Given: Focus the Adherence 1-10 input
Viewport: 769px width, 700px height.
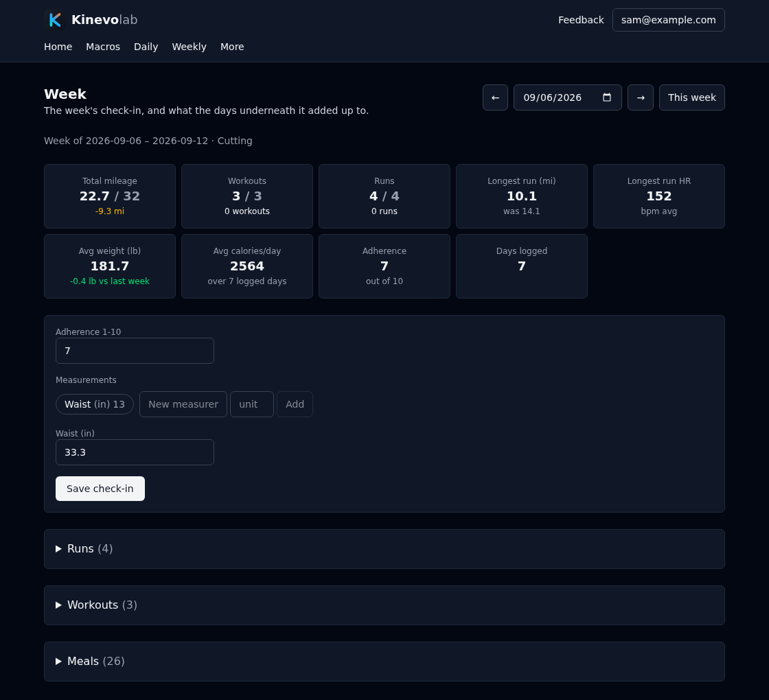Looking at the screenshot, I should point(135,351).
